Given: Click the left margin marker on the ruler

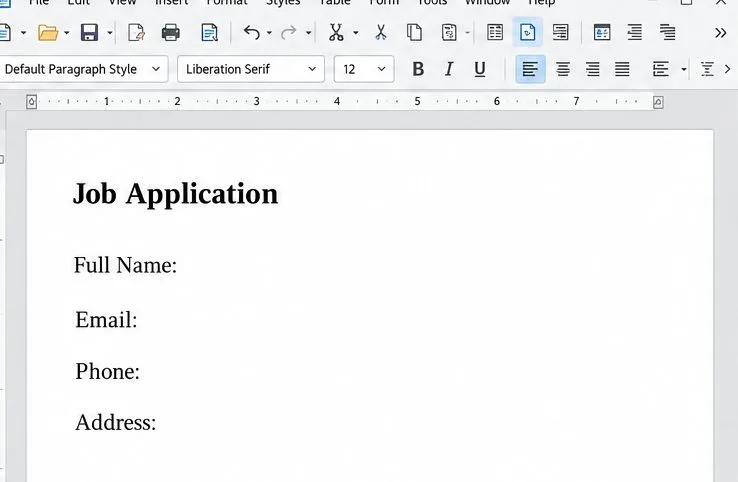Looking at the screenshot, I should coord(32,102).
